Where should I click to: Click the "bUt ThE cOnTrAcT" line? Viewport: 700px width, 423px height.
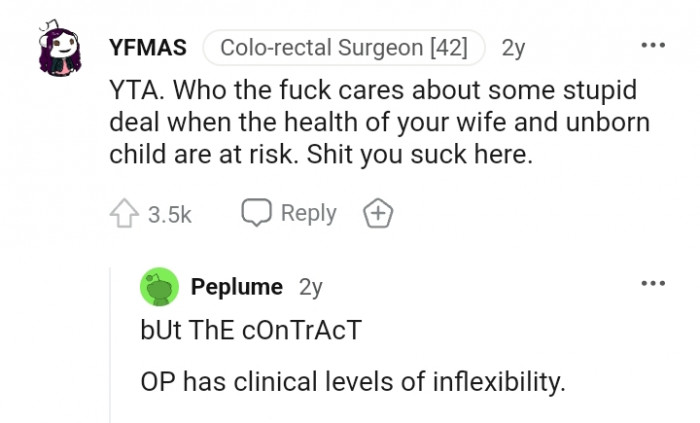tap(249, 331)
